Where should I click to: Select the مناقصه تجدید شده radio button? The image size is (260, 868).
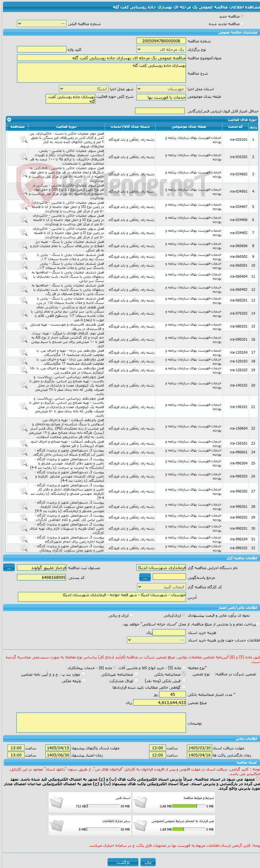point(242,23)
